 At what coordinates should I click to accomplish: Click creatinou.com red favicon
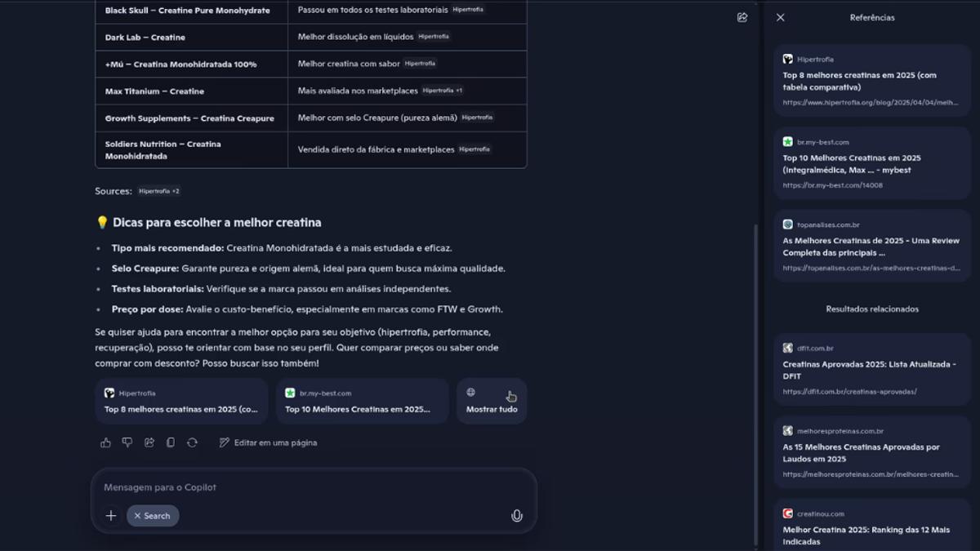[787, 513]
